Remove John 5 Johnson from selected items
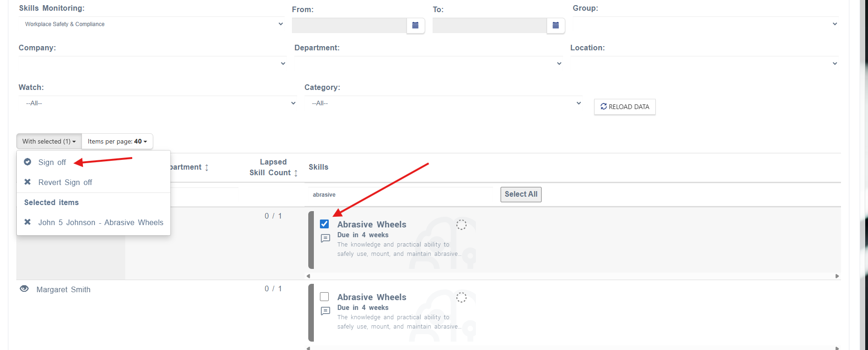The image size is (868, 350). pos(27,222)
